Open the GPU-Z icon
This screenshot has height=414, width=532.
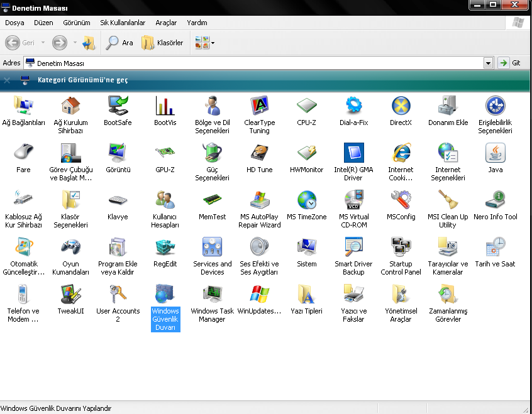click(165, 153)
